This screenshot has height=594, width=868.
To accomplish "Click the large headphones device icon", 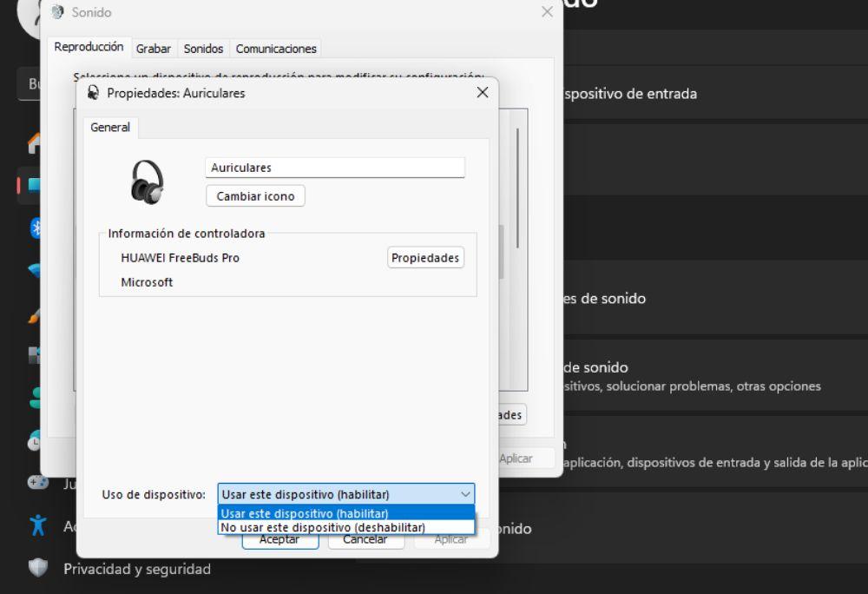I will tap(147, 182).
